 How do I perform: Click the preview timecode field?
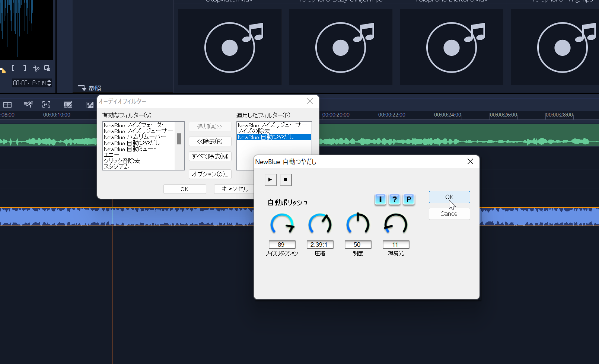pyautogui.click(x=29, y=83)
